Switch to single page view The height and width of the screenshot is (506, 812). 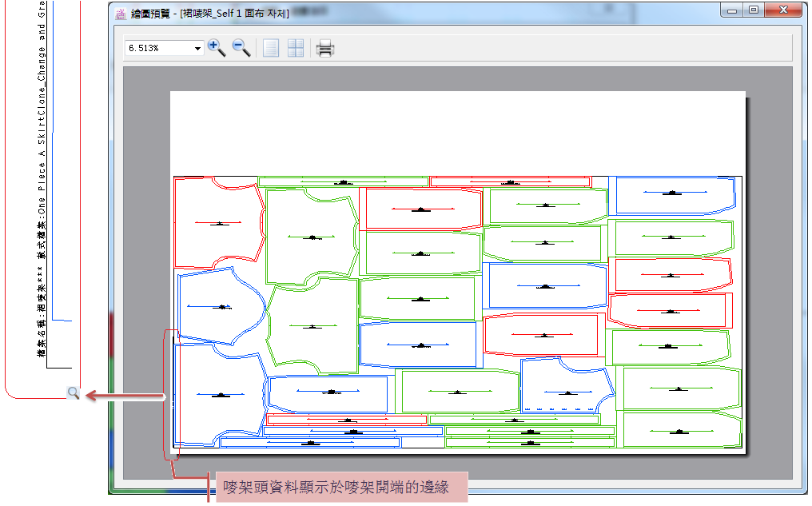(x=272, y=49)
